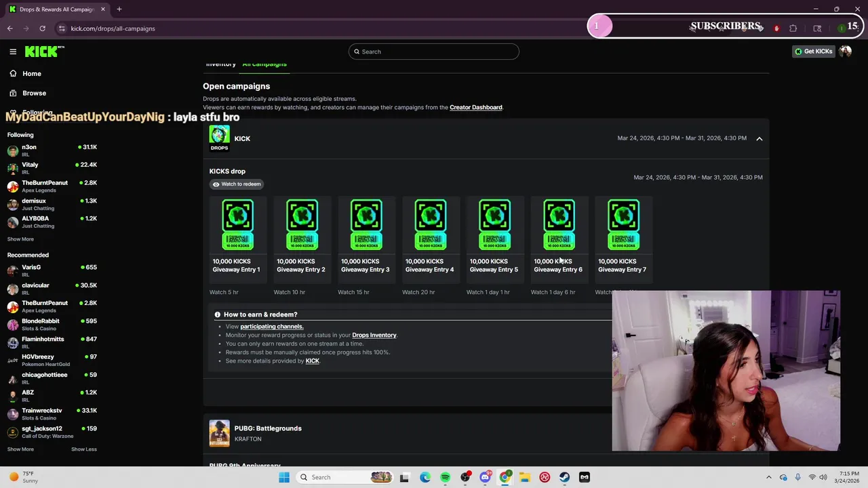868x488 pixels.
Task: Open HGVbreezy channel in Recommended
Action: click(x=52, y=360)
